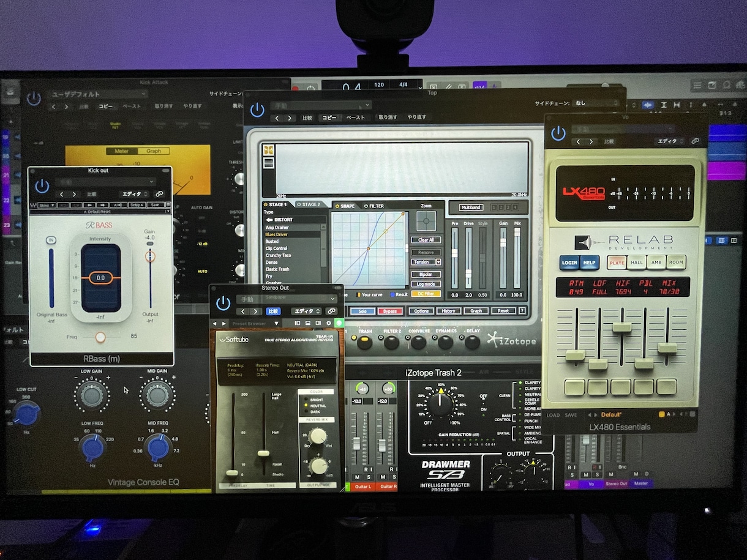Select the FILTER 2 module knob

tap(392, 342)
